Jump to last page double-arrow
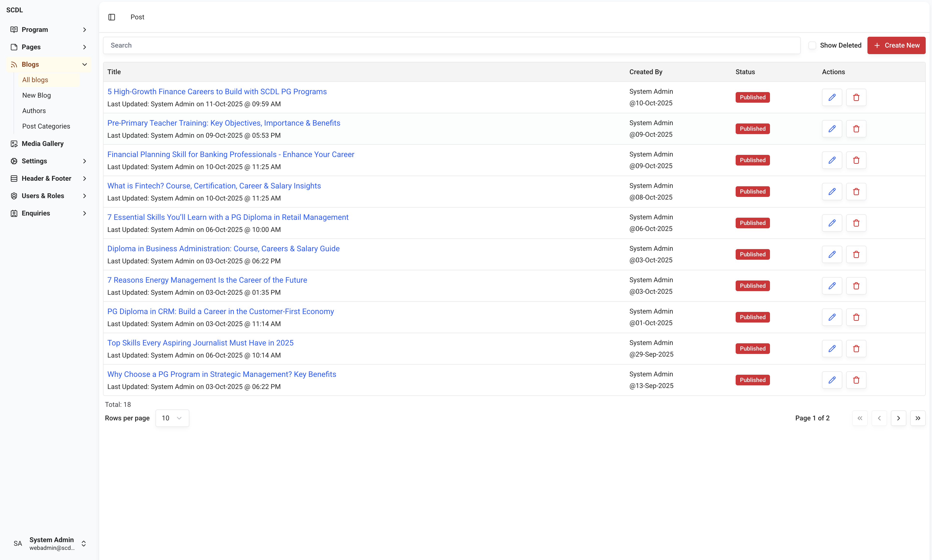This screenshot has width=932, height=560. [918, 418]
